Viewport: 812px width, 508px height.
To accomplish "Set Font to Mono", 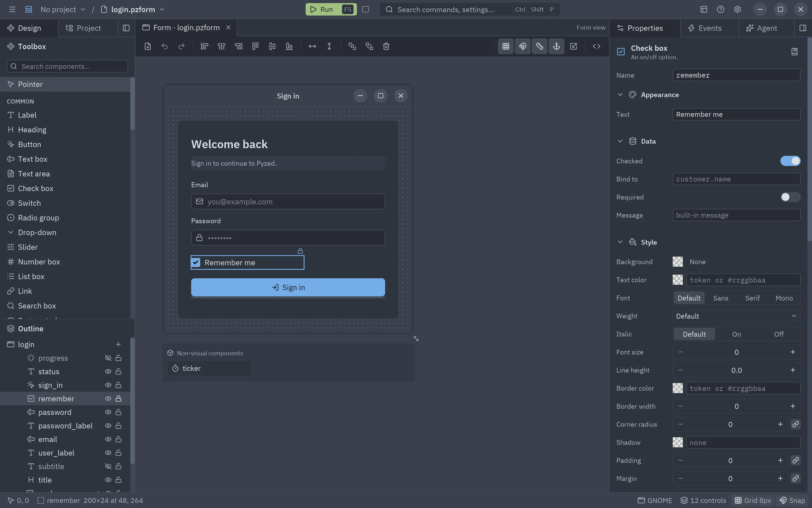I will click(x=784, y=298).
